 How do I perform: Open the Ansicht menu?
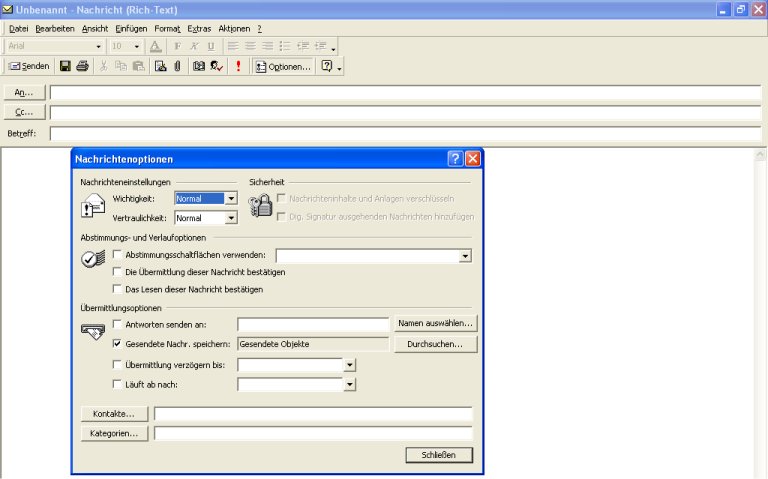click(95, 29)
